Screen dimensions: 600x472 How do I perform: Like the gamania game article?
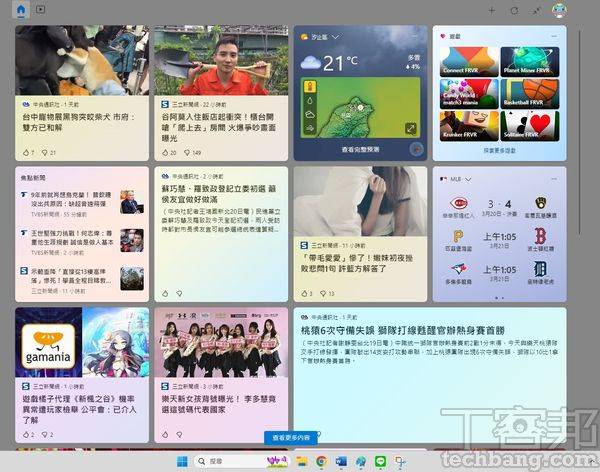click(26, 434)
